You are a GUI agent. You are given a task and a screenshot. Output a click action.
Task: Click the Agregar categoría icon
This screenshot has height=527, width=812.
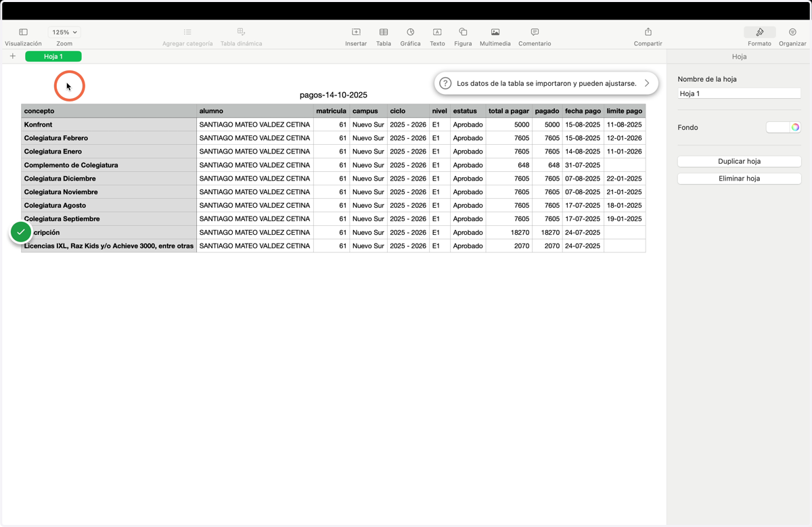[x=187, y=32]
